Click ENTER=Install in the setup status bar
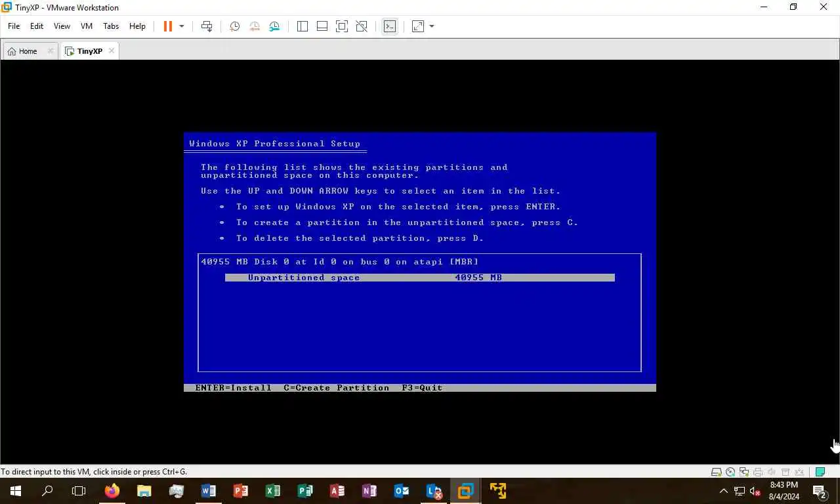This screenshot has width=840, height=504. pos(233,388)
